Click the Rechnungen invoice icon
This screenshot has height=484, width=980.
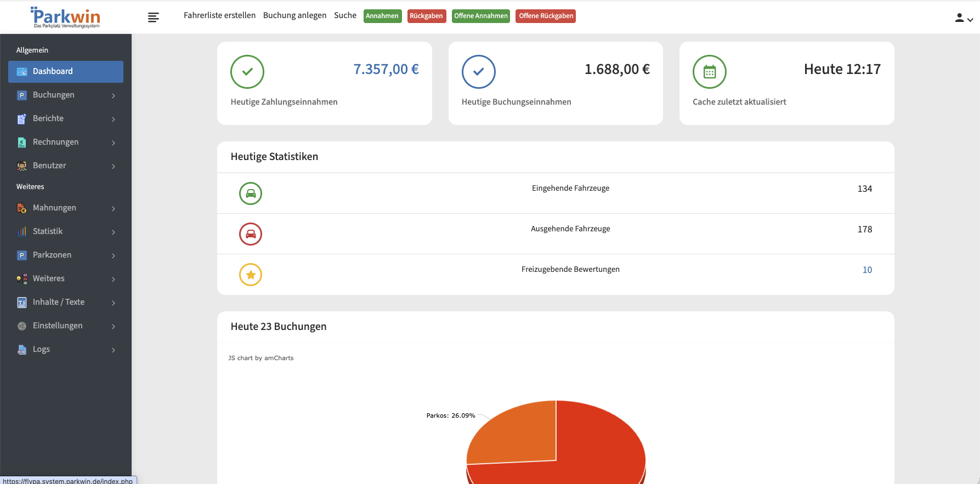click(22, 143)
